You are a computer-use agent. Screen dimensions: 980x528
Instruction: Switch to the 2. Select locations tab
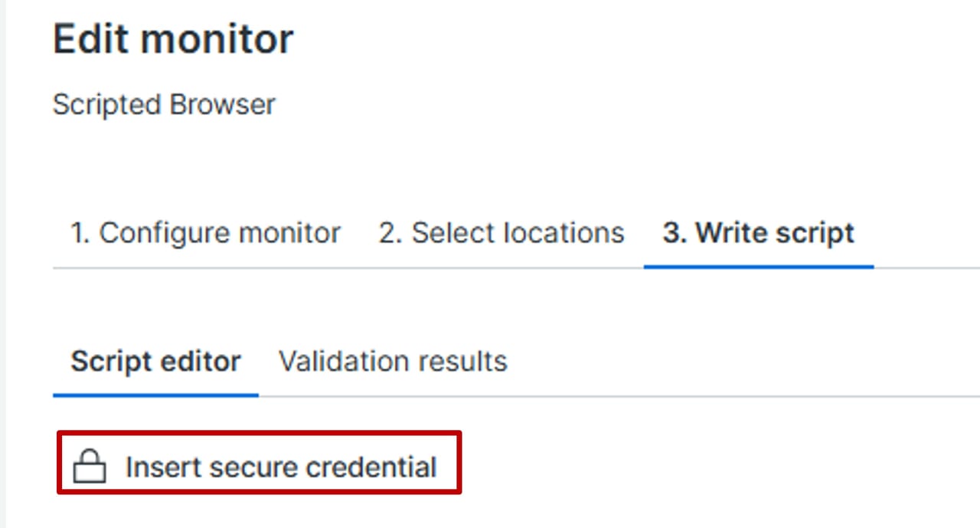pos(501,233)
